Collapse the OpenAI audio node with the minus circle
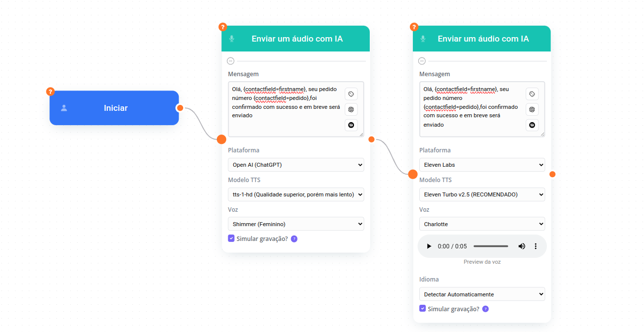Screen dimensions: 644x332 [230, 61]
